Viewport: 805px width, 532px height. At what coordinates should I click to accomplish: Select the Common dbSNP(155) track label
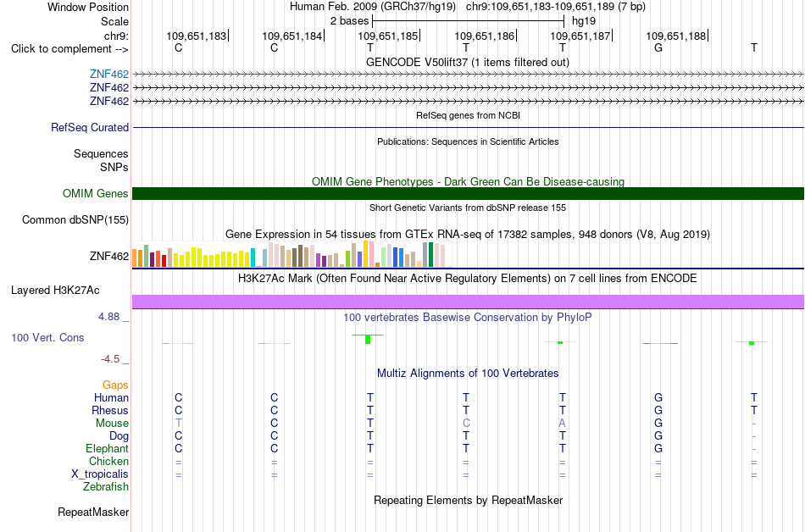(x=75, y=219)
